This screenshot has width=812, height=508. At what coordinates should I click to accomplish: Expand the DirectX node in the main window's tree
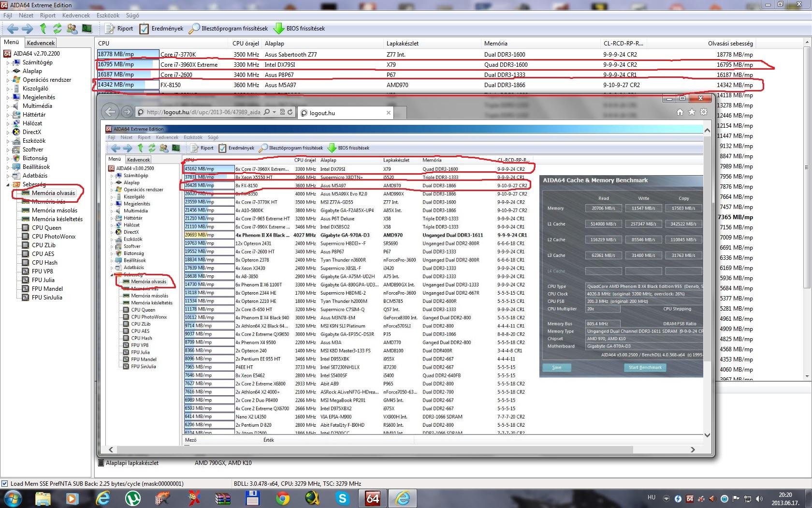[x=8, y=132]
